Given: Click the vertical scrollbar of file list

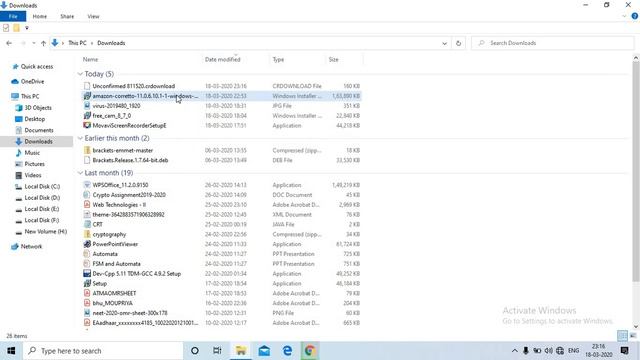Looking at the screenshot, I should 636,171.
